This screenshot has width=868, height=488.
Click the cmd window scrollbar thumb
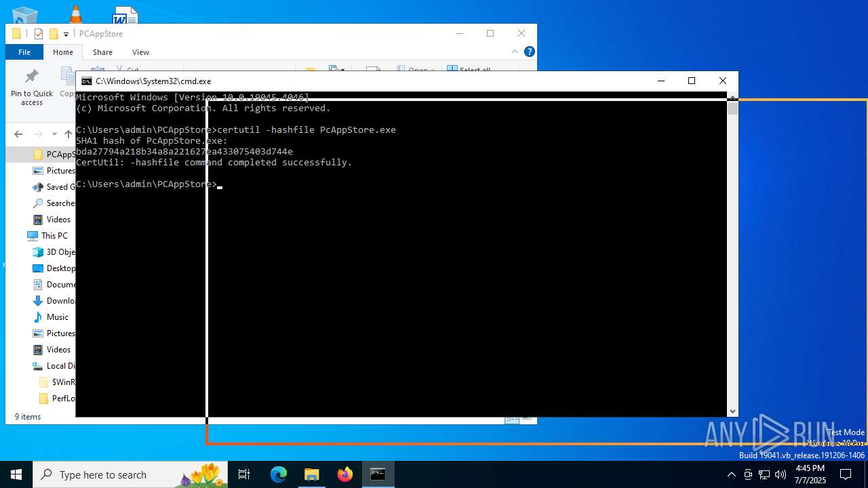click(x=732, y=110)
